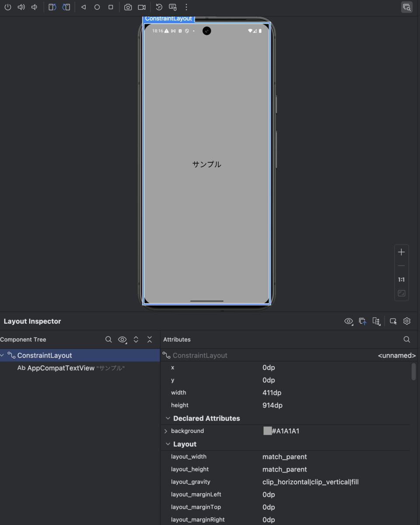Enable the select component picker tool
The image size is (420, 525).
click(x=393, y=321)
